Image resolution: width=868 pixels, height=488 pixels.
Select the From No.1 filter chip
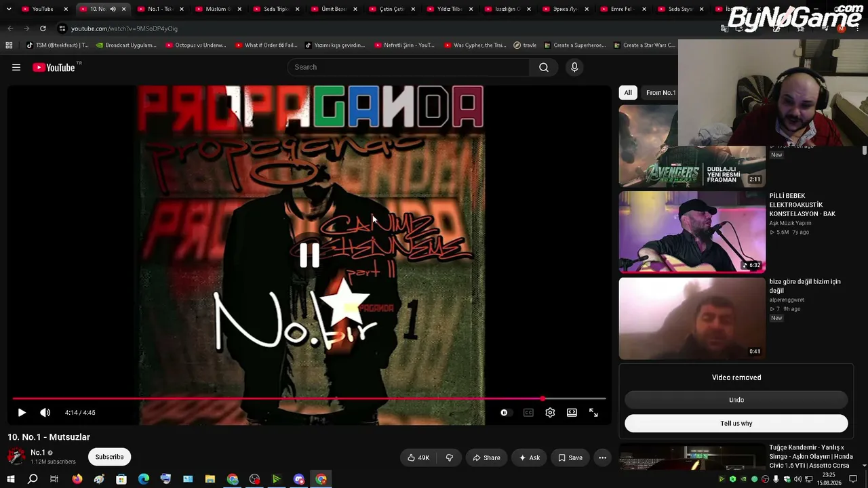pyautogui.click(x=660, y=93)
